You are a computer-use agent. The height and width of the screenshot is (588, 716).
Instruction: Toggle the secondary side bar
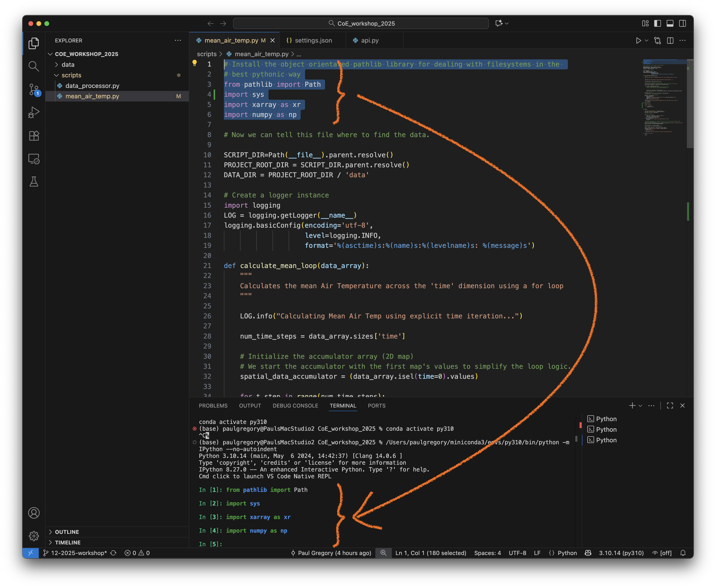pos(683,23)
